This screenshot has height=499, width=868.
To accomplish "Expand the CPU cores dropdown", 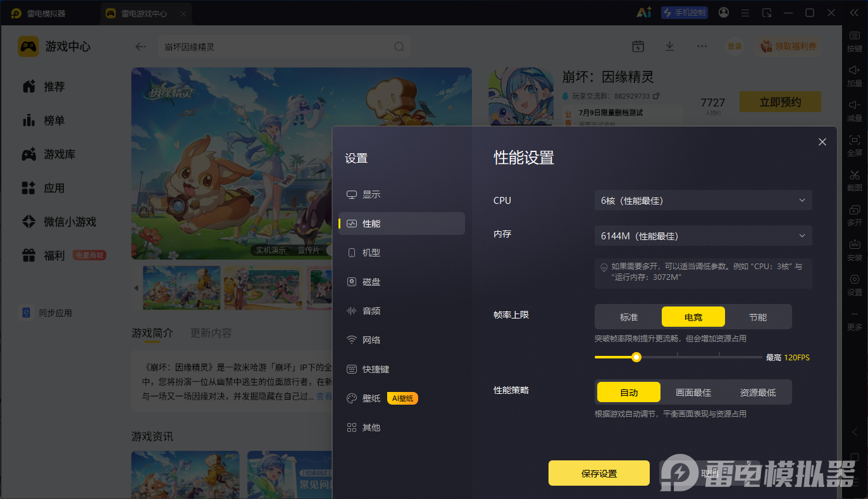I will (x=704, y=200).
